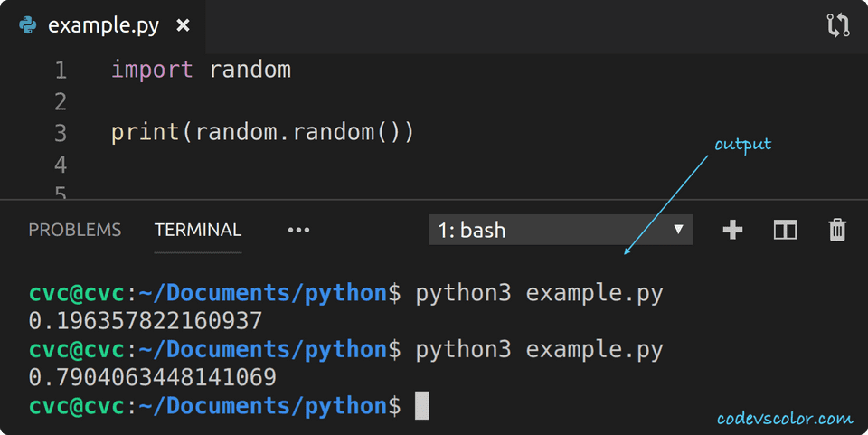This screenshot has height=435, width=868.
Task: Kill the terminal with the trash icon
Action: coord(837,230)
